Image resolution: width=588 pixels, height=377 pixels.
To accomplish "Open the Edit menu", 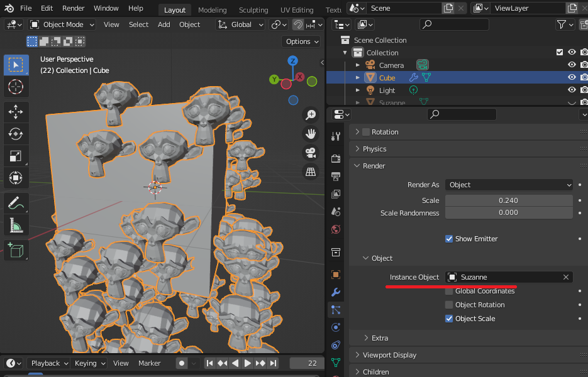I will [47, 8].
